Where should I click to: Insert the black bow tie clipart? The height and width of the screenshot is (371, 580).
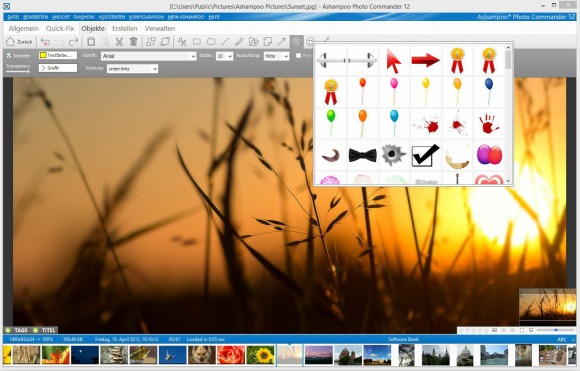coord(362,155)
